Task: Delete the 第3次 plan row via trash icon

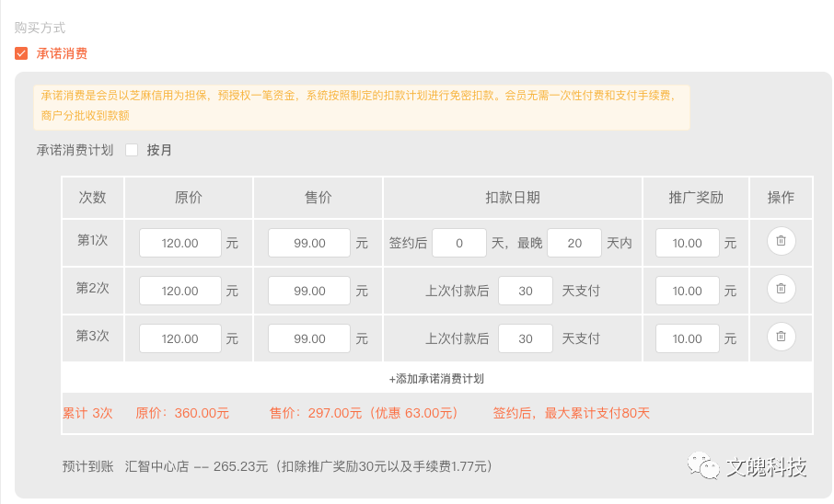Action: point(781,337)
